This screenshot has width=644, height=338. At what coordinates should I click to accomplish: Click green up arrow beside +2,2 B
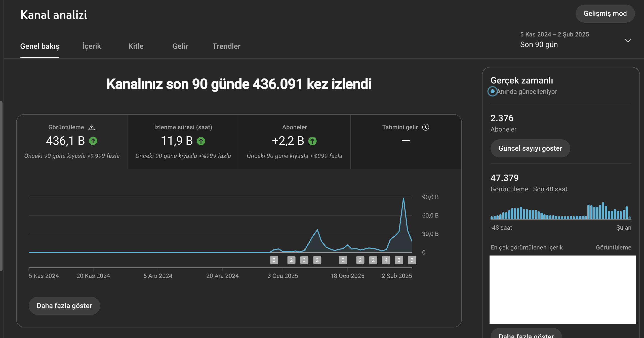coord(312,141)
